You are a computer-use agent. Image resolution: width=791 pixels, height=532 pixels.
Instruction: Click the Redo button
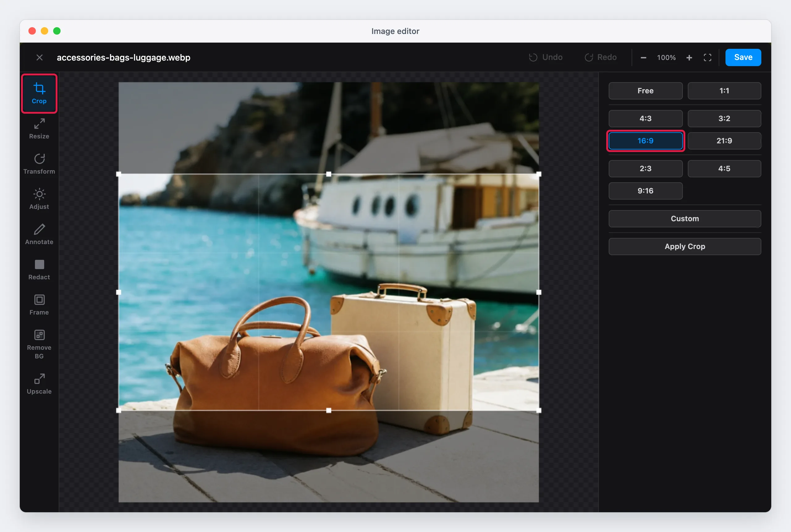(601, 57)
